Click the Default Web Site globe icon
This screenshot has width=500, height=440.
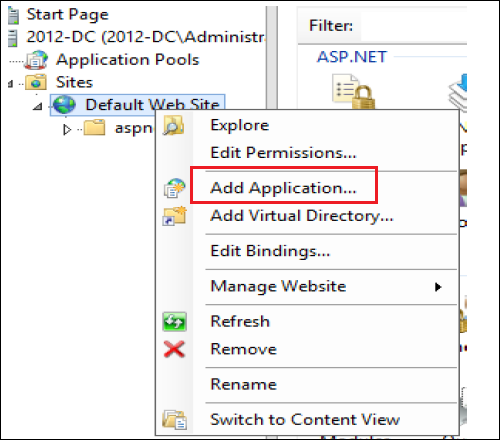pos(64,105)
